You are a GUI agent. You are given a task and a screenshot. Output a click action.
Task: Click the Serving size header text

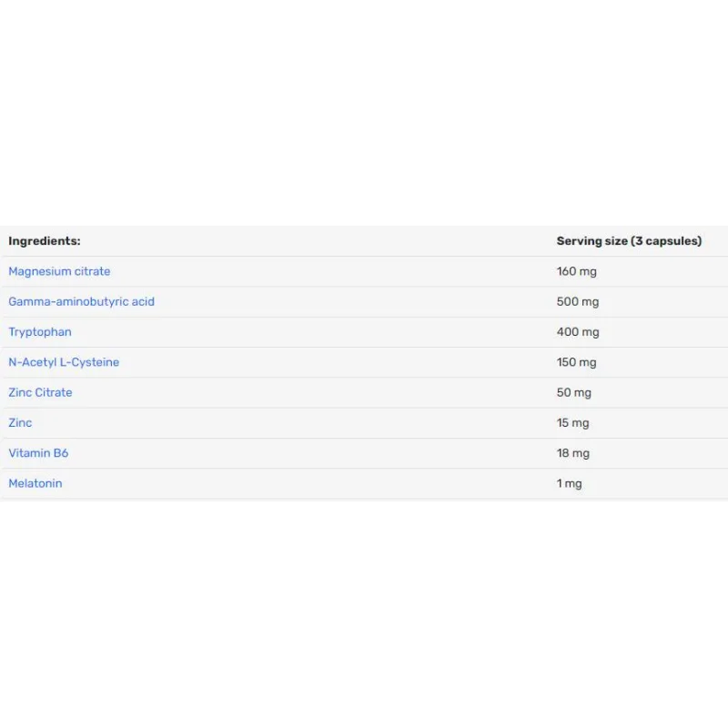click(x=592, y=241)
